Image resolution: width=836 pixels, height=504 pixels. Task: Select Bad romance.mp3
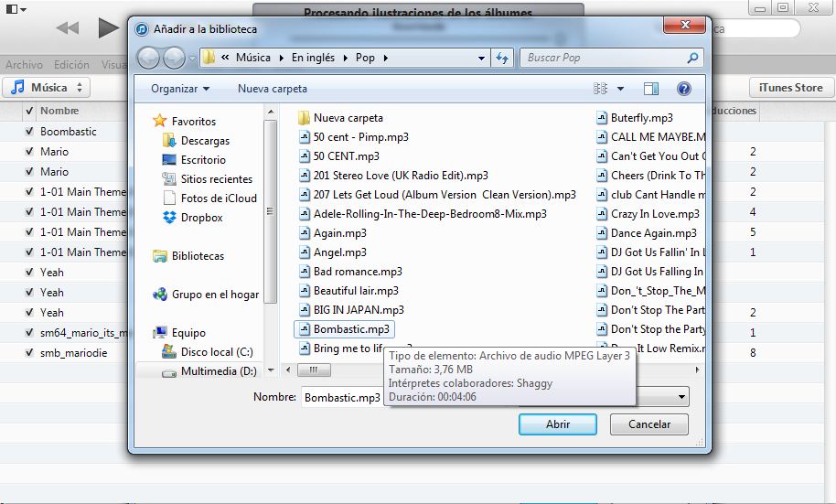[x=358, y=272]
